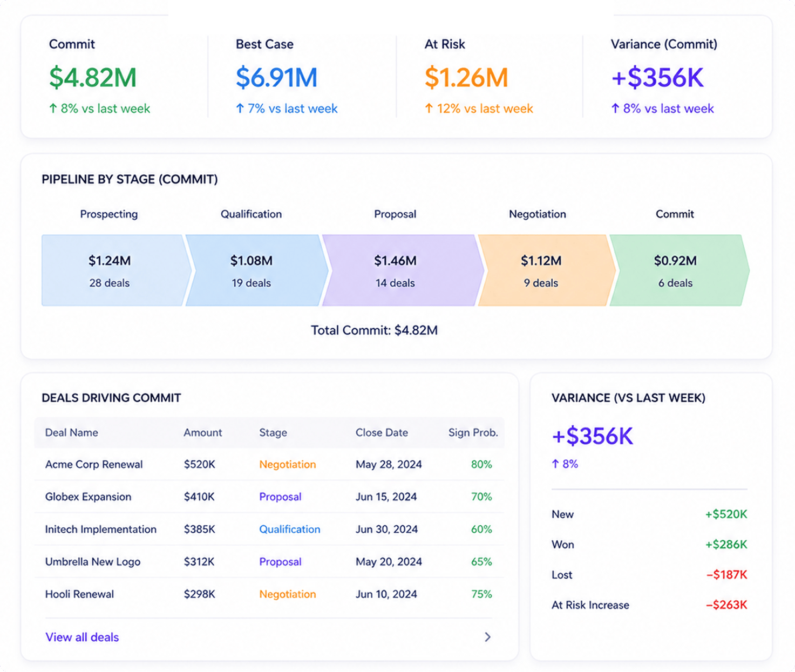This screenshot has height=672, width=795.
Task: Click the $312K amount cell
Action: [199, 561]
